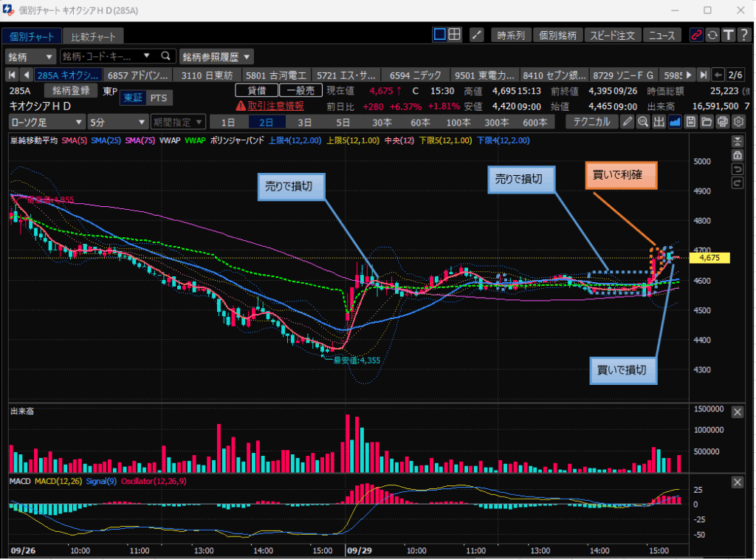Open the 銘柄参照履歴 dropdown
The height and width of the screenshot is (560, 756).
pyautogui.click(x=216, y=56)
